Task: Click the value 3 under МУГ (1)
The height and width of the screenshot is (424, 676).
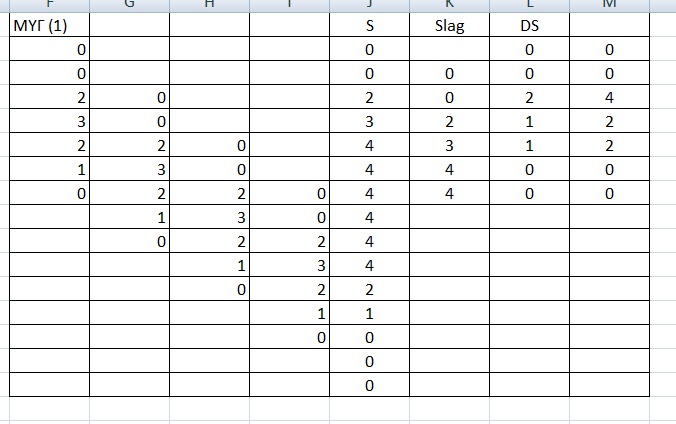Action: pos(49,122)
